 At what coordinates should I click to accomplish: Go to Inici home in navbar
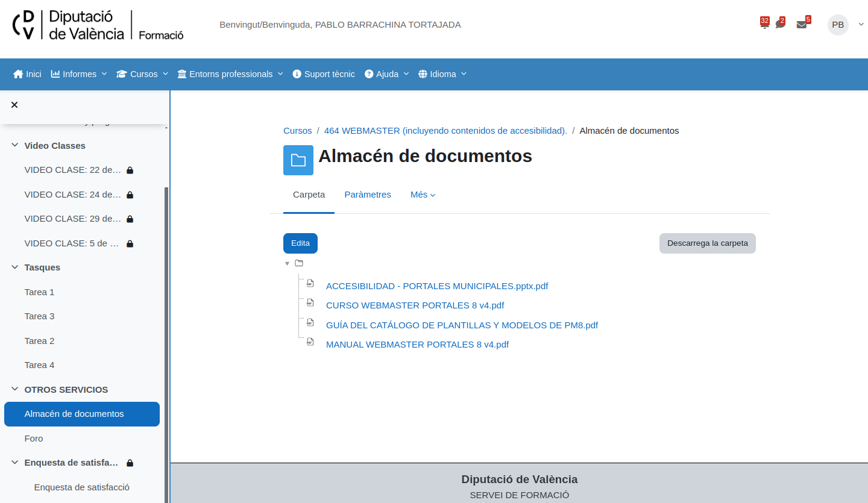27,74
